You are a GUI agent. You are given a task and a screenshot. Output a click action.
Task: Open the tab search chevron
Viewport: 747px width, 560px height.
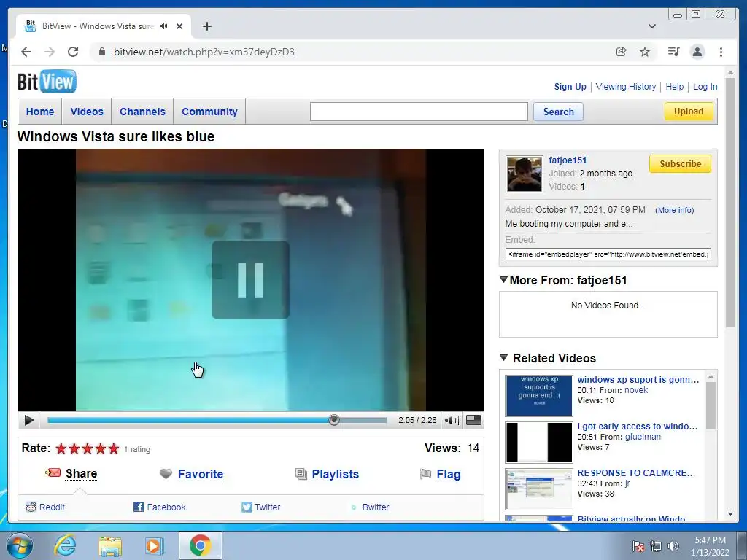651,26
